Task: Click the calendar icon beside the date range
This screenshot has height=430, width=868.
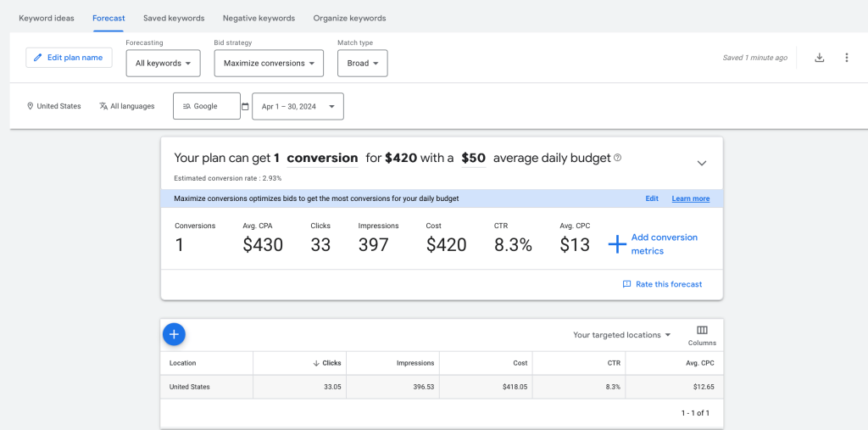Action: tap(245, 106)
